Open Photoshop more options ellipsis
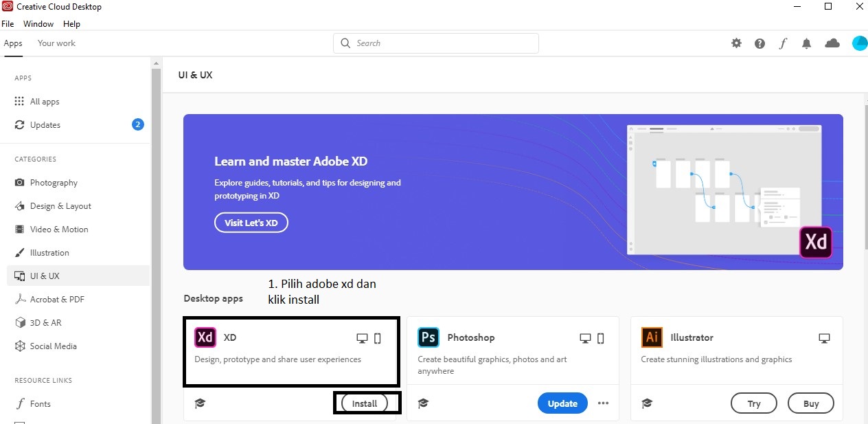Viewport: 868px width, 424px height. tap(603, 403)
